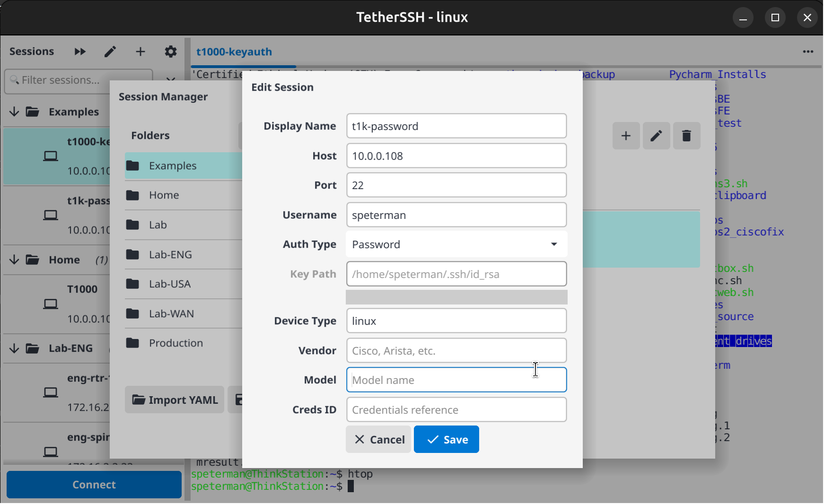The height and width of the screenshot is (504, 824).
Task: Click the computer icon for eng-spin session
Action: (51, 452)
